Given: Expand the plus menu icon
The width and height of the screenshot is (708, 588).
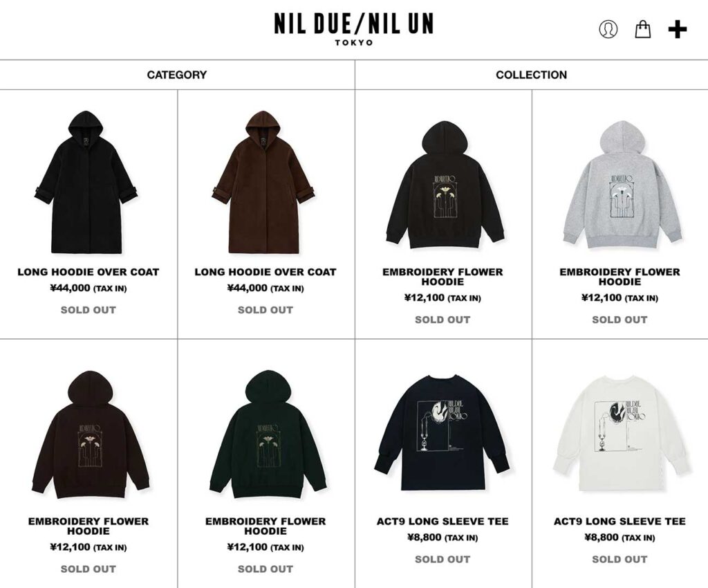Looking at the screenshot, I should (678, 29).
